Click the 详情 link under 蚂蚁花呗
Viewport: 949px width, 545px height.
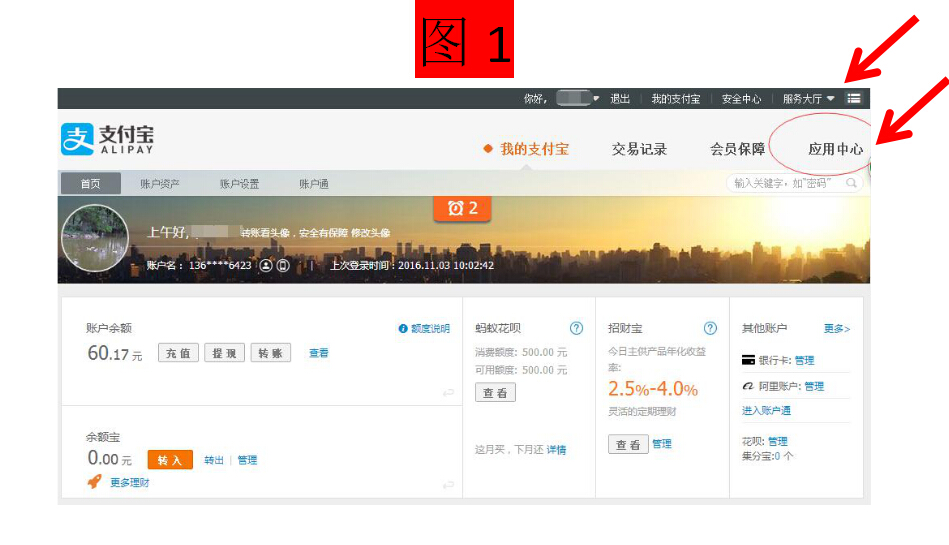coord(556,450)
